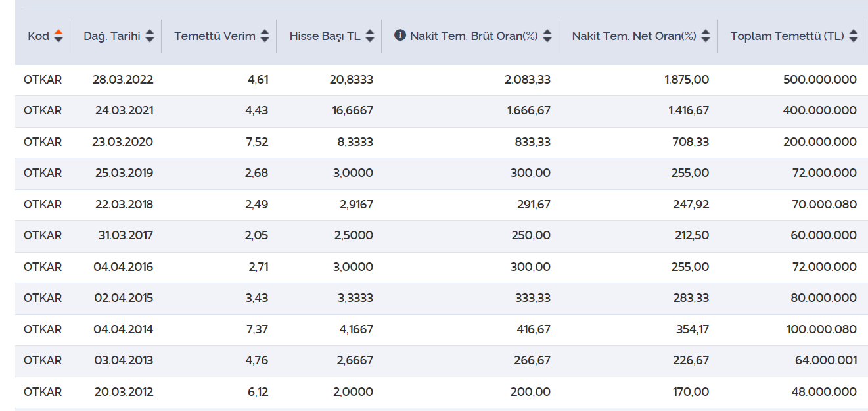Click the gross rate 416,67
The height and width of the screenshot is (411, 868).
click(x=534, y=329)
